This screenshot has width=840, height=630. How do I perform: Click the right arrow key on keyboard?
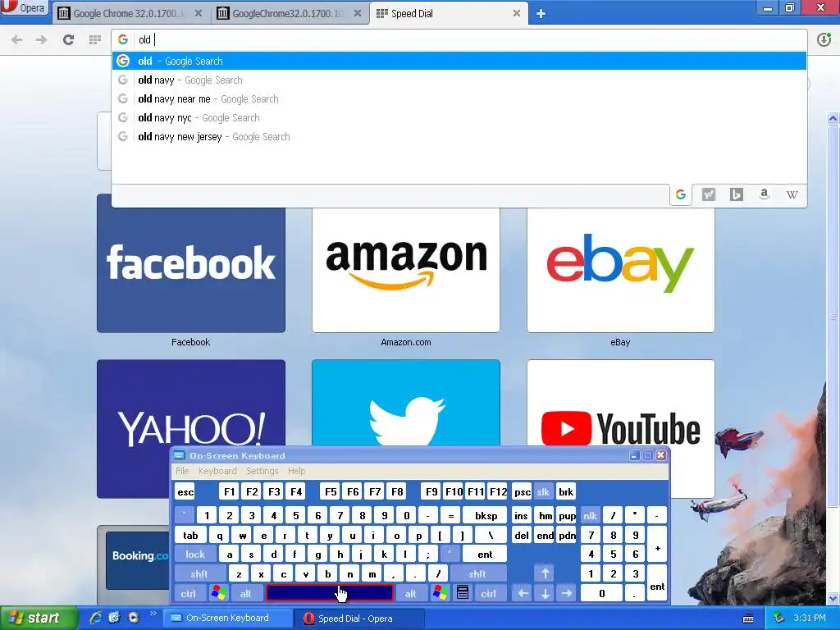coord(566,594)
